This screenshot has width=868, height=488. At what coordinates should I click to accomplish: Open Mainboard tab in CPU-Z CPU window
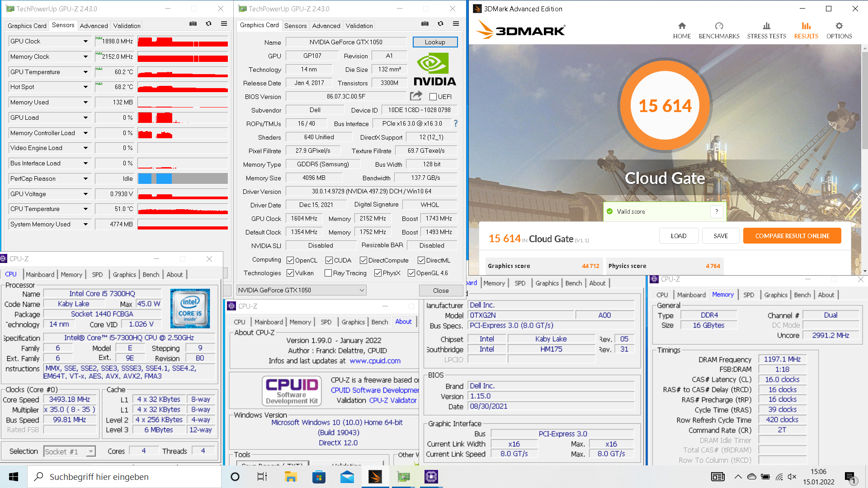point(40,274)
